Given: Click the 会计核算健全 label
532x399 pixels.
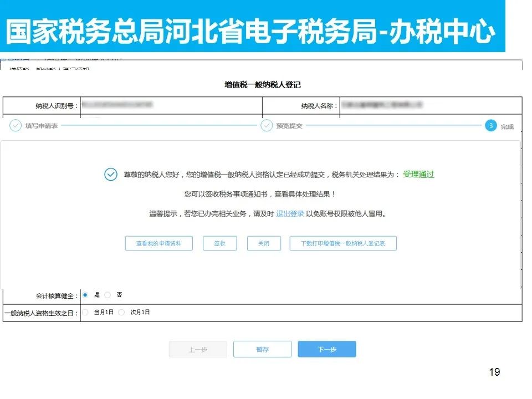Looking at the screenshot, I should (x=57, y=296).
